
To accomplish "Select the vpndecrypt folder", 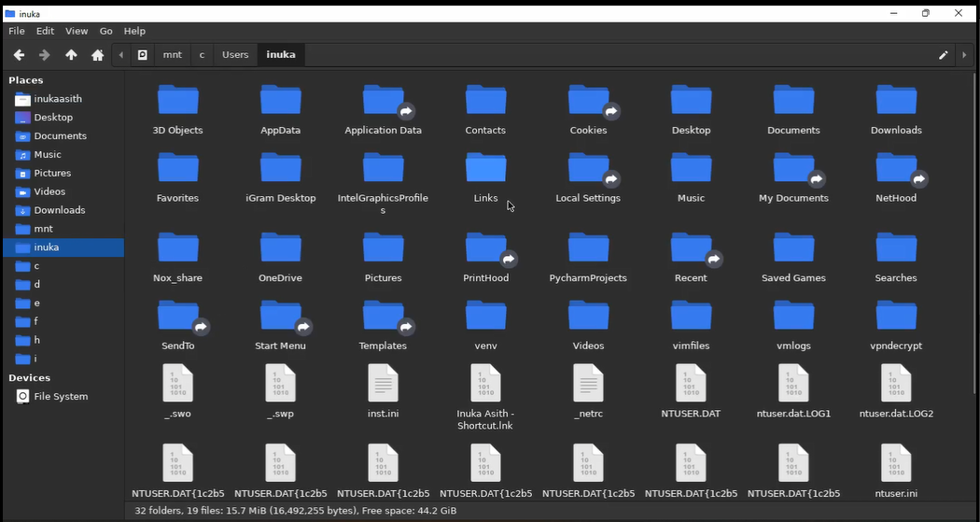I will click(896, 326).
